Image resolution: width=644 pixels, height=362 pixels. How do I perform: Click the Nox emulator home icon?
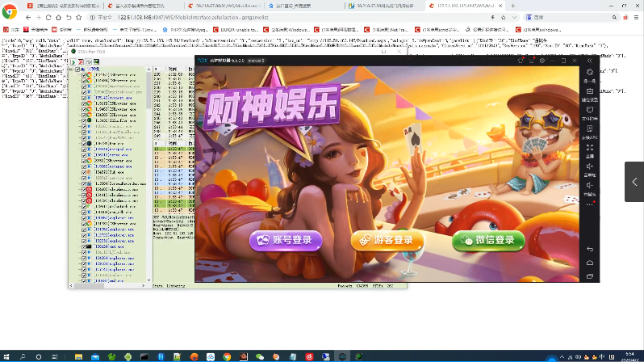(x=589, y=263)
